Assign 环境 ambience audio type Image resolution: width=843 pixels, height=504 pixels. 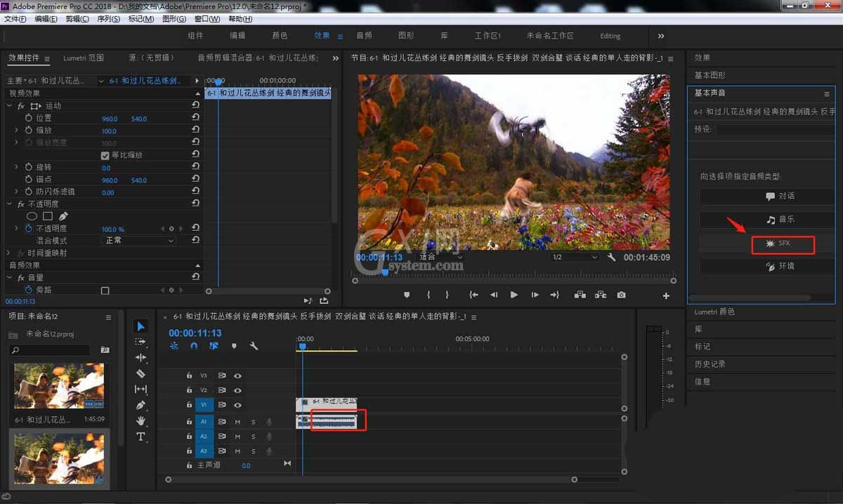coord(767,267)
